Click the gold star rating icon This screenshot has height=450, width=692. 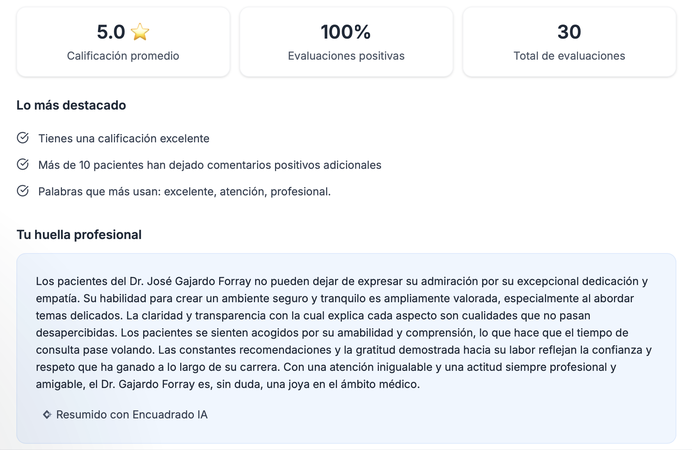click(139, 32)
